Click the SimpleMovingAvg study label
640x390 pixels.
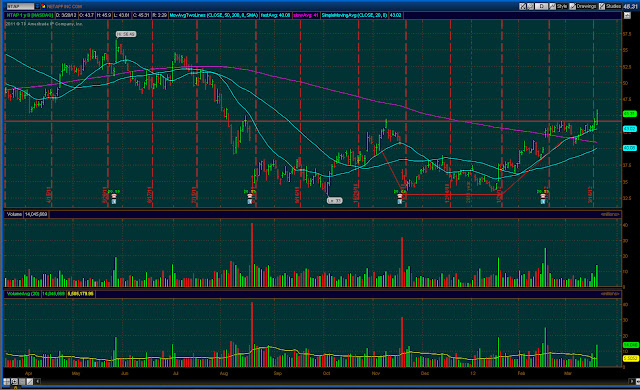(x=354, y=15)
